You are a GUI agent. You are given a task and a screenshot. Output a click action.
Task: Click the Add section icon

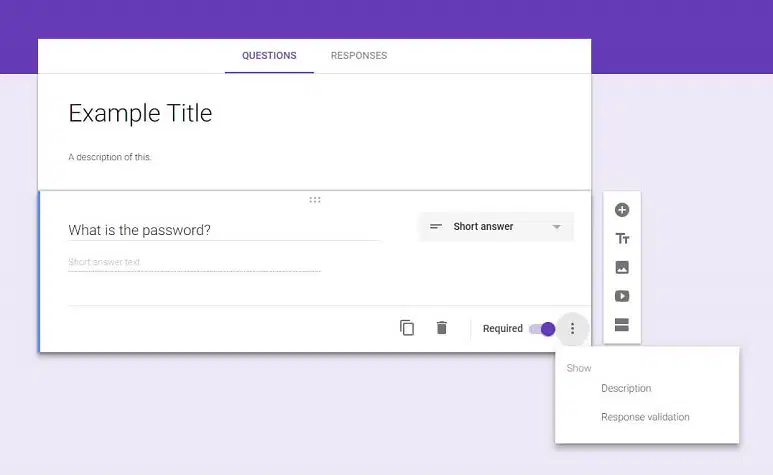point(622,325)
